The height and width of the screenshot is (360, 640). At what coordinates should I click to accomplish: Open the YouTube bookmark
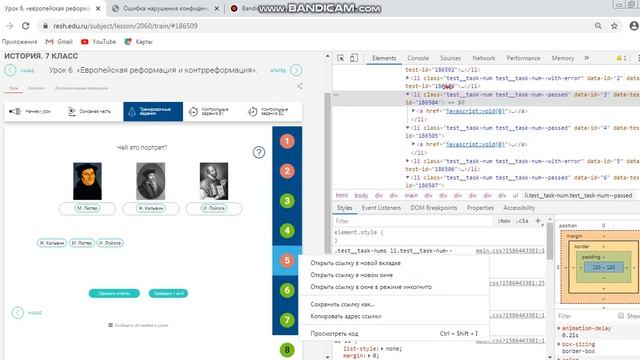coord(98,42)
